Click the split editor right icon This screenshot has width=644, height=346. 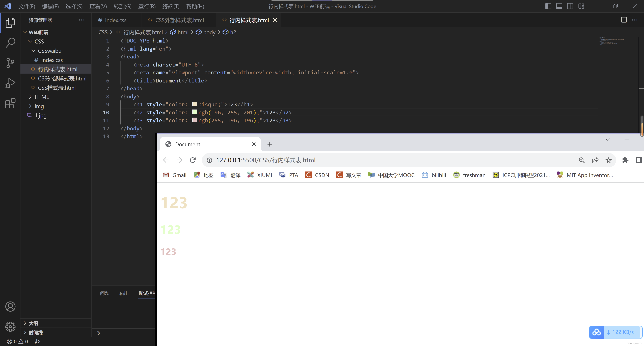click(x=624, y=20)
